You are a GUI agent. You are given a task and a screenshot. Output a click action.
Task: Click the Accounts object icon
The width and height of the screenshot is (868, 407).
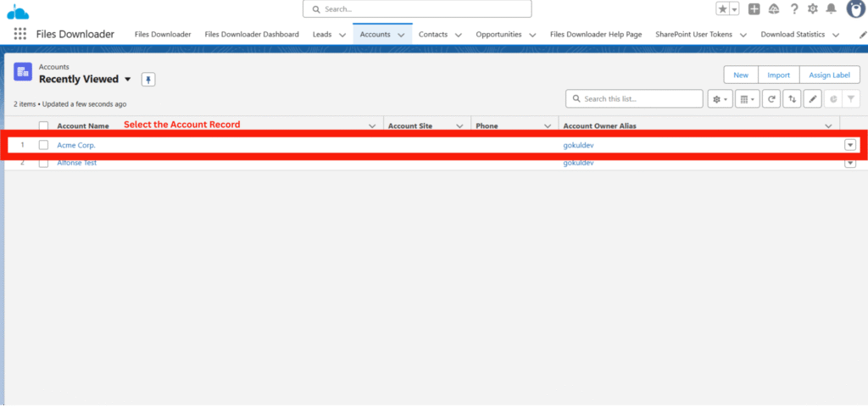point(23,72)
